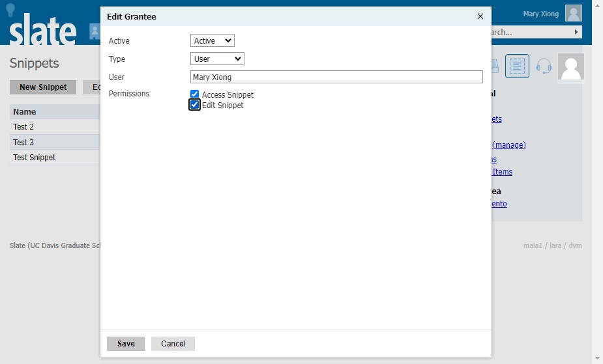Open the Test 3 snippet row

click(x=55, y=142)
